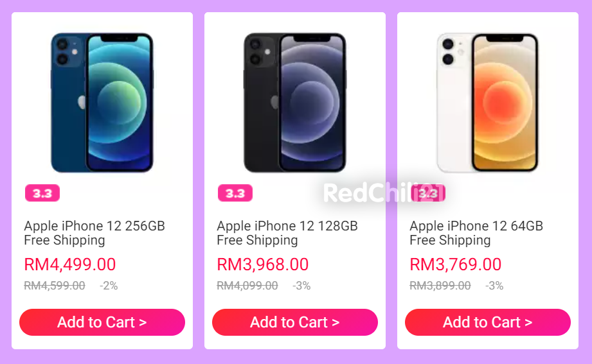Image resolution: width=592 pixels, height=364 pixels.
Task: Open Apple iPhone 12 64GB product title
Action: pyautogui.click(x=476, y=233)
